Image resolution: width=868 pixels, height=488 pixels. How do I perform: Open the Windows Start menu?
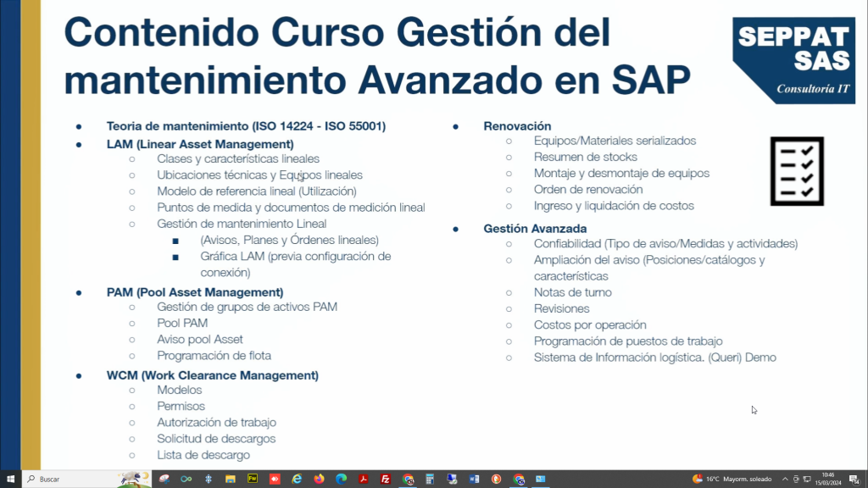coord(10,480)
